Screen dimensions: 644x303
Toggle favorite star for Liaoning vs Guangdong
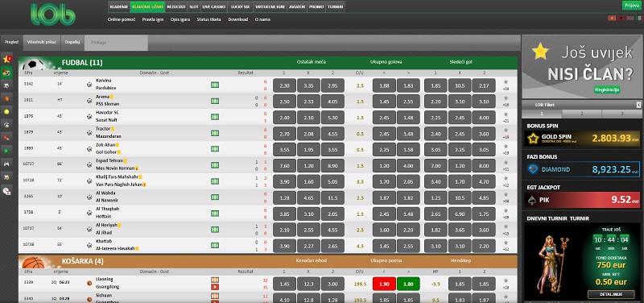click(506, 280)
